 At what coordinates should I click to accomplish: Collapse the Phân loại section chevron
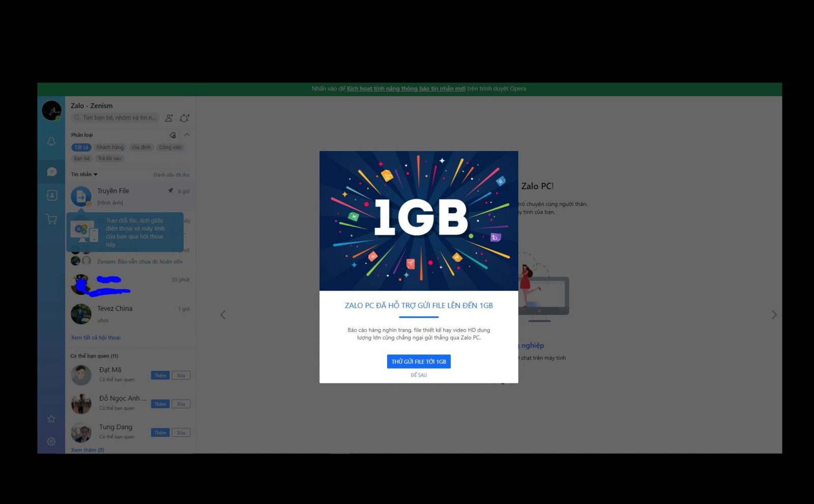[x=187, y=135]
